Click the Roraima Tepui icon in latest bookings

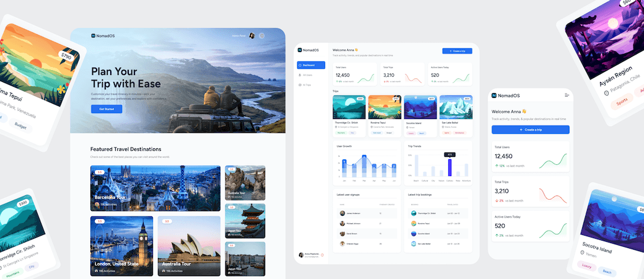click(414, 223)
